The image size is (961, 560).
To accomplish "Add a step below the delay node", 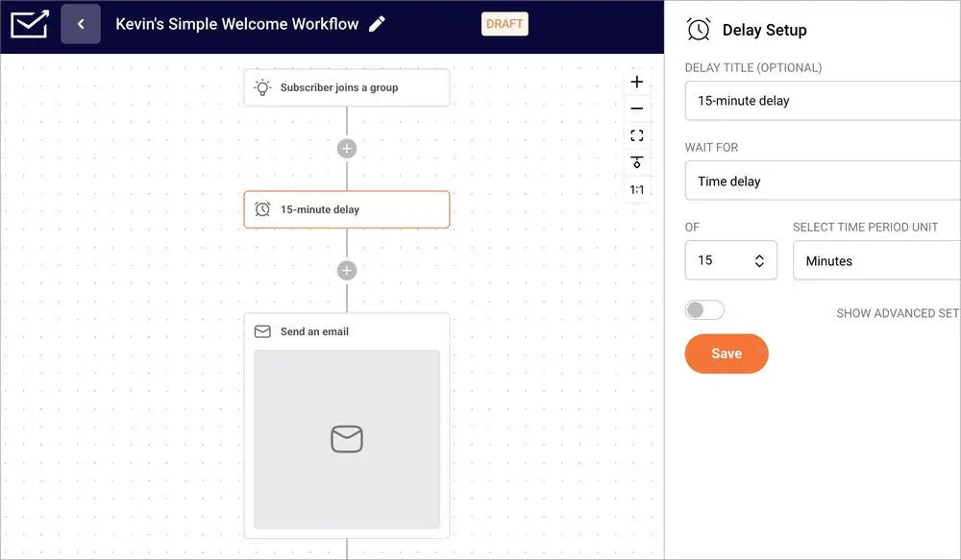I will coord(347,270).
